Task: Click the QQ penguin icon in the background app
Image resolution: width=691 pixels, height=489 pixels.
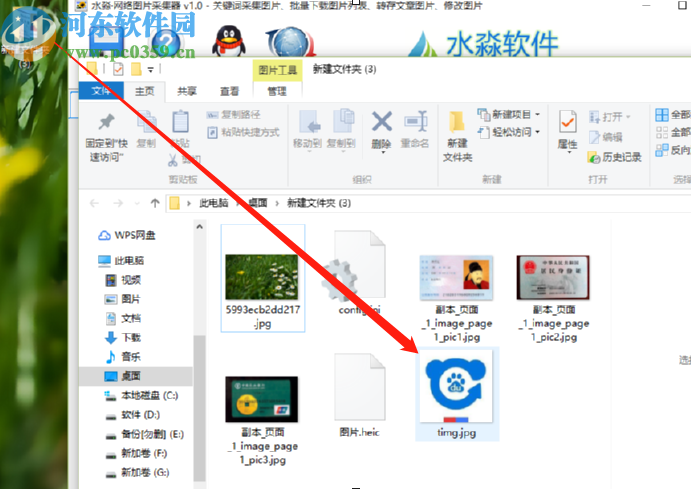Action: click(228, 41)
